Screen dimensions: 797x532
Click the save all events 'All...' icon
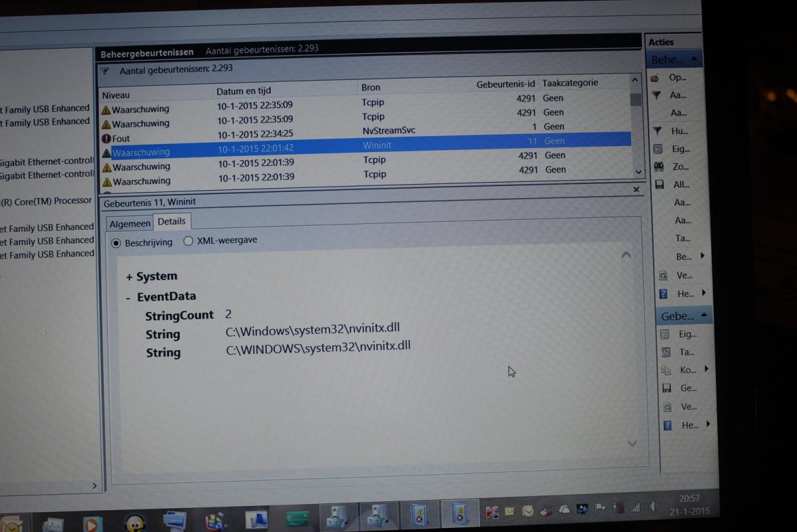[660, 185]
